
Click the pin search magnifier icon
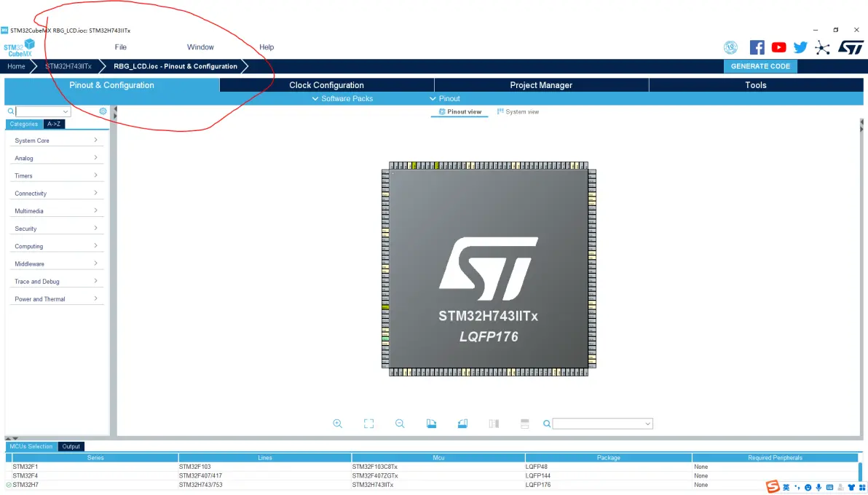[x=547, y=424]
